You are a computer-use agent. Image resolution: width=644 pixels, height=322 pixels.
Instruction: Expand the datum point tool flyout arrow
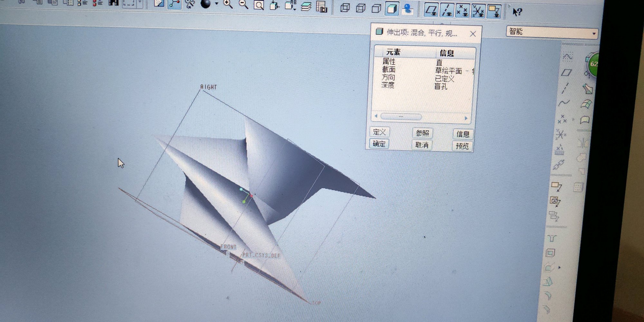[573, 119]
